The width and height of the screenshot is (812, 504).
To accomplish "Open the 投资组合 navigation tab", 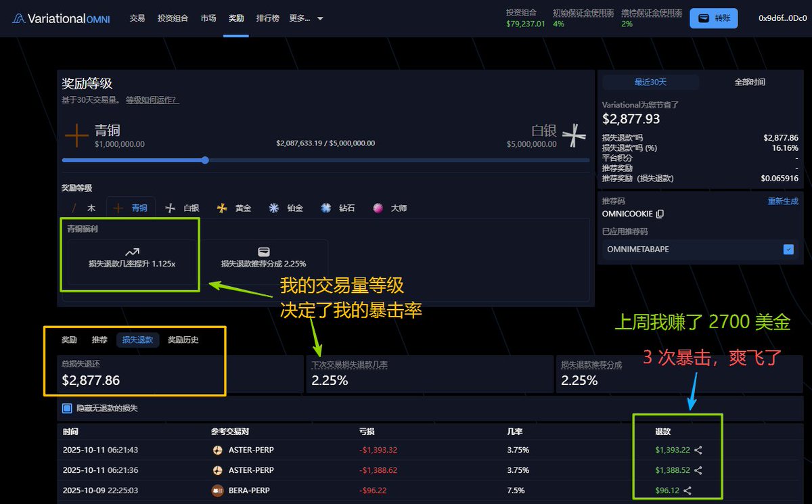I will coord(173,18).
